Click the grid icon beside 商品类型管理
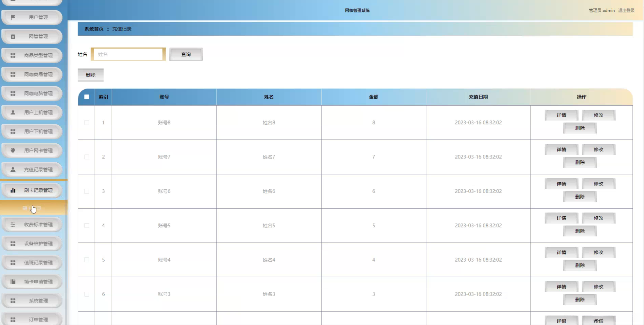The height and width of the screenshot is (325, 644). click(x=13, y=55)
